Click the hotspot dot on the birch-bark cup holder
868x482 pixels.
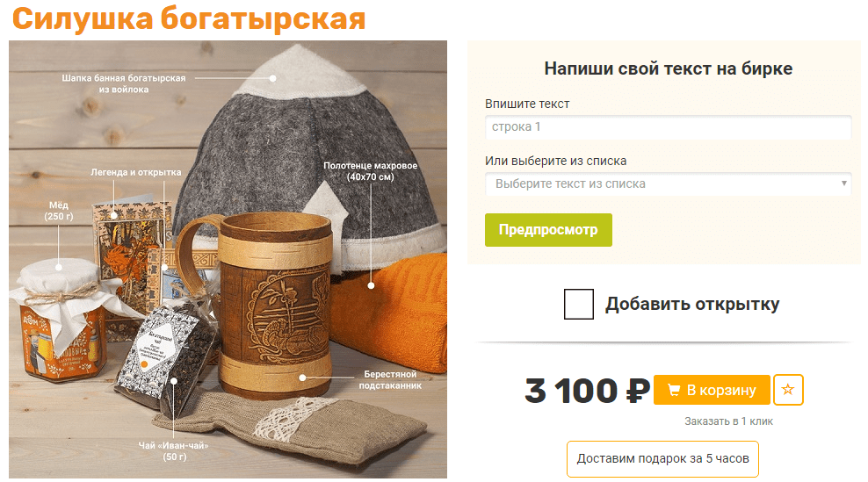point(302,378)
